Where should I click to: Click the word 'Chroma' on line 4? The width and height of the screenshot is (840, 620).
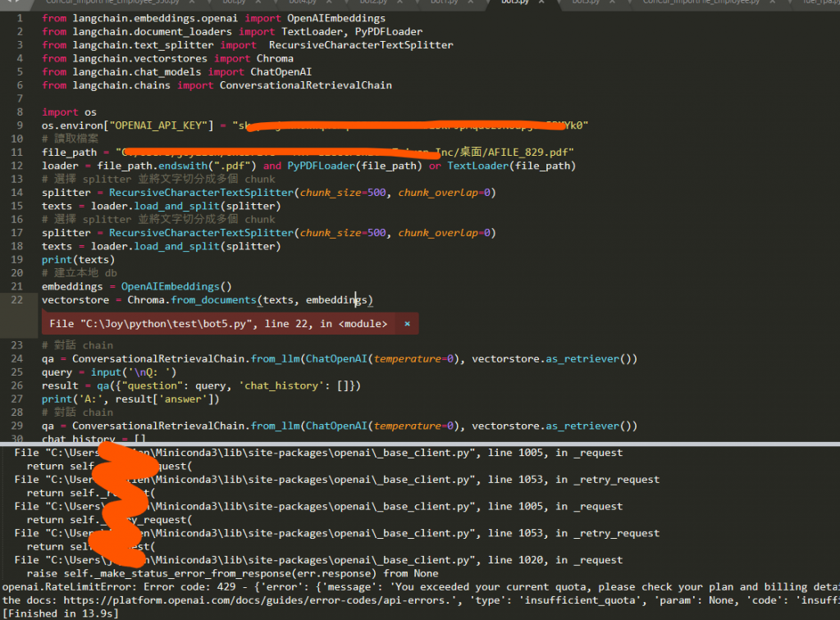tap(275, 58)
